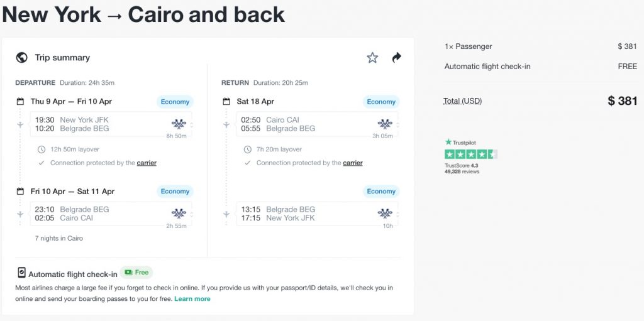Click departure layover carrier link
Image resolution: width=644 pixels, height=321 pixels.
(147, 163)
